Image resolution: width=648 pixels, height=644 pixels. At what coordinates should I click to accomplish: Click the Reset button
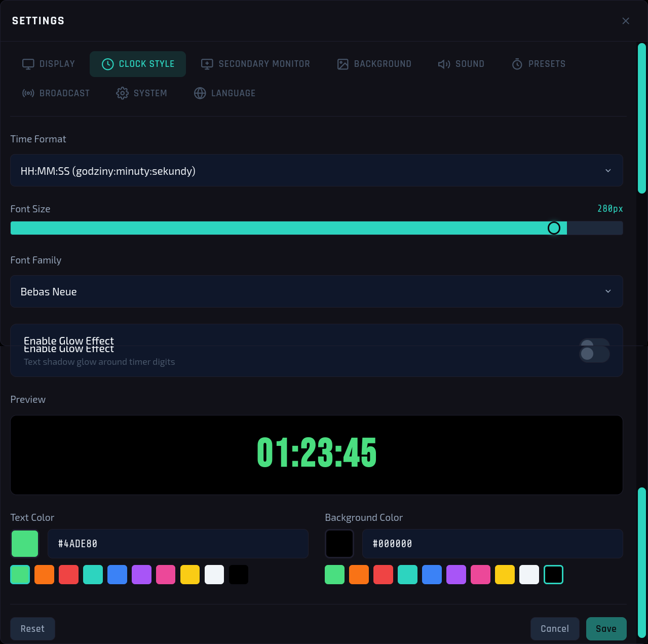[x=32, y=629]
